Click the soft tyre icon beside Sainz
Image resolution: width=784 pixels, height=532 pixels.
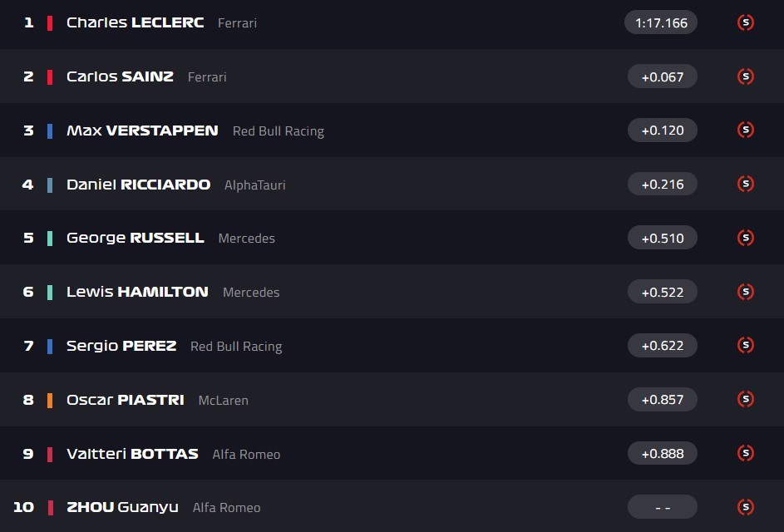[746, 76]
